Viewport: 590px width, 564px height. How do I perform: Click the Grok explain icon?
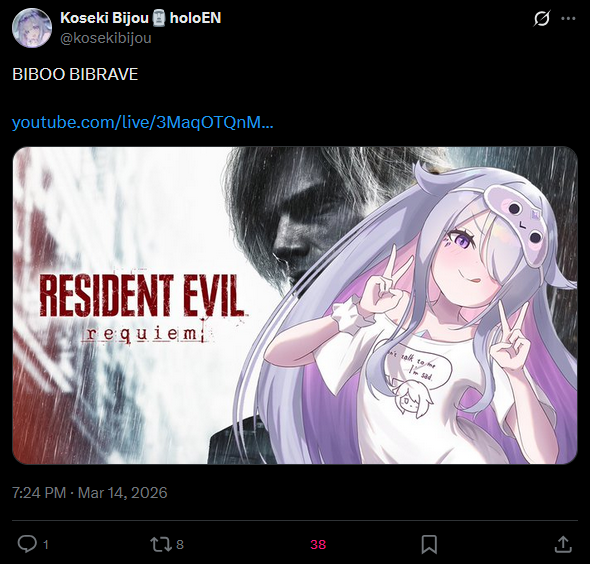tap(542, 18)
